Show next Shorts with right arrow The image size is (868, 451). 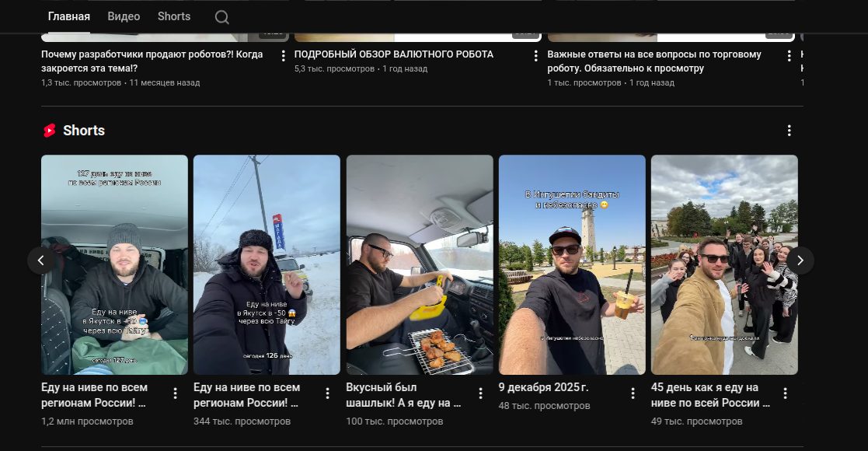tap(800, 260)
